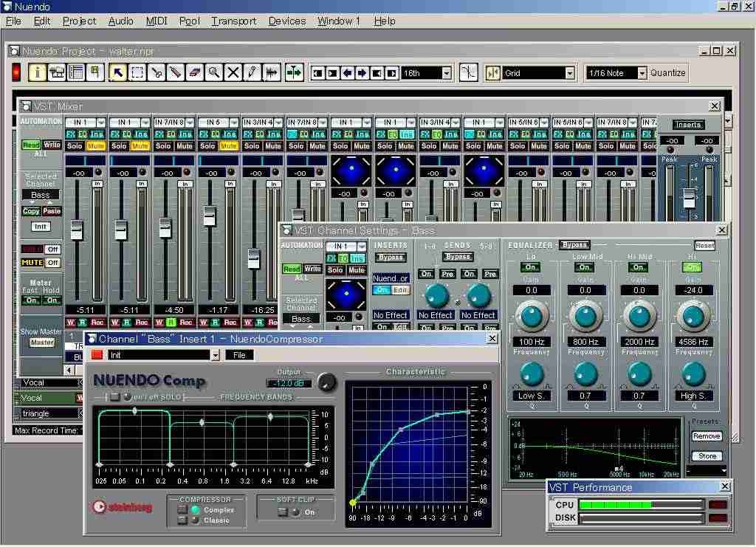Image resolution: width=756 pixels, height=547 pixels.
Task: Open the File menu
Action: (x=13, y=21)
